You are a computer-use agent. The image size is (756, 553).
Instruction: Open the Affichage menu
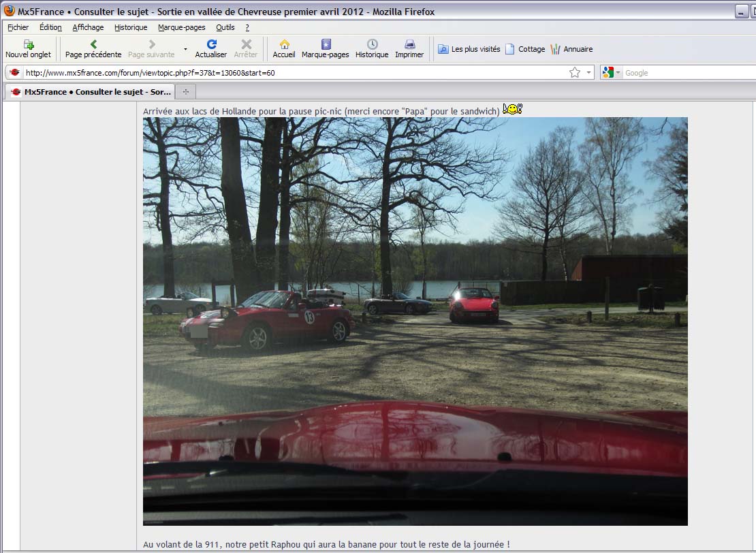point(88,27)
